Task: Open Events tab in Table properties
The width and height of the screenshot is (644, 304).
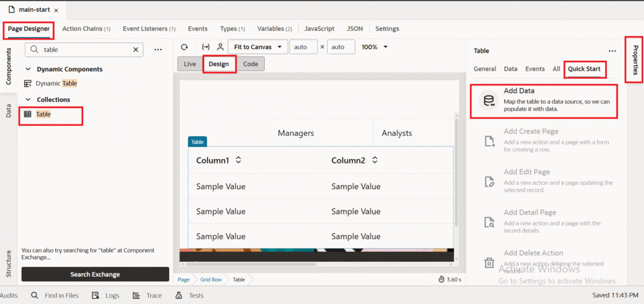Action: pos(535,69)
